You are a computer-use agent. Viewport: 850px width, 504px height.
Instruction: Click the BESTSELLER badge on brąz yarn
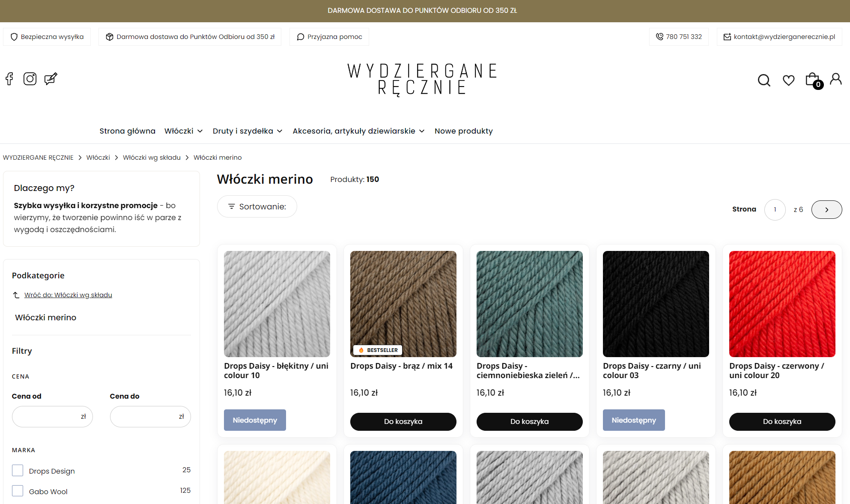(378, 350)
